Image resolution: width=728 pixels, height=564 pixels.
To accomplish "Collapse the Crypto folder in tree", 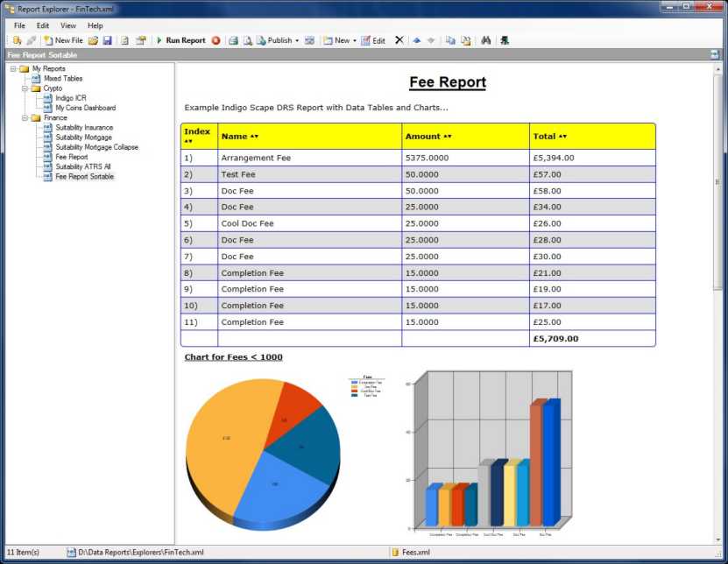I will pos(25,88).
